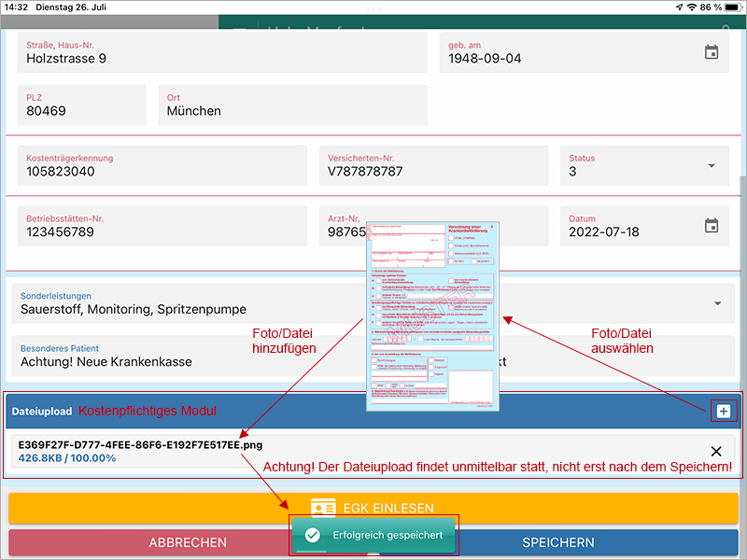Select the uploaded file name E369F27F png
747x560 pixels.
pyautogui.click(x=140, y=445)
